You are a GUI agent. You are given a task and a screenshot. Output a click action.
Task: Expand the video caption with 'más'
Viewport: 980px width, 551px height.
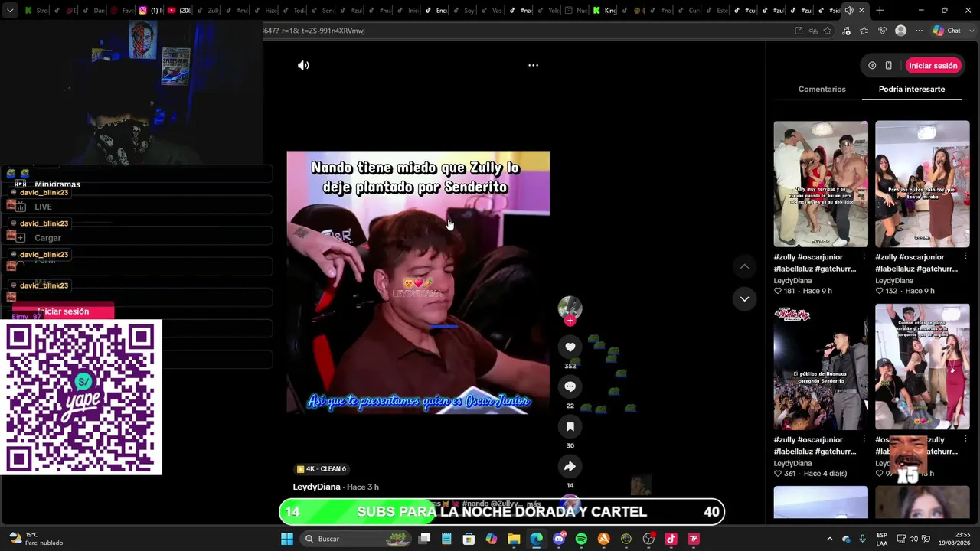534,504
